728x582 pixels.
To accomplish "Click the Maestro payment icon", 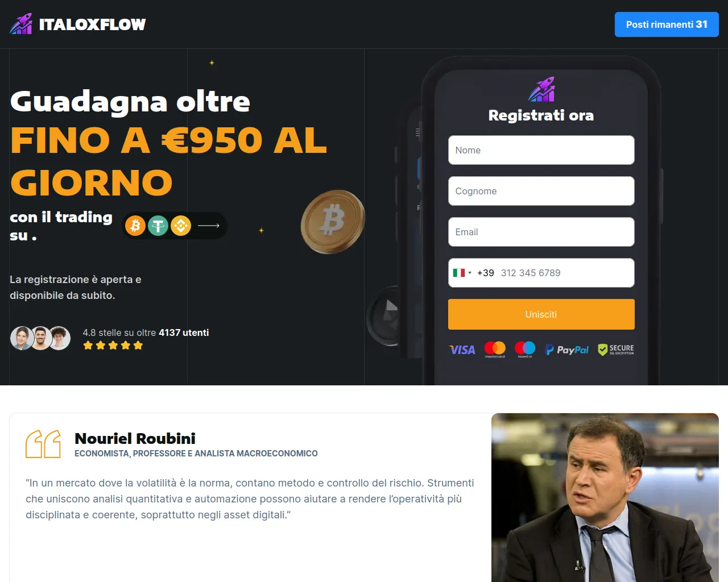I will point(525,349).
